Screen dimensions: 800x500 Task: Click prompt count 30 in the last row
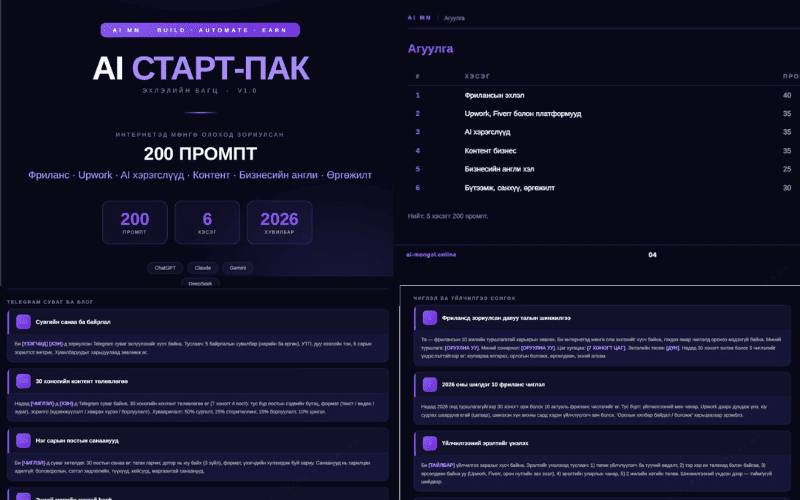point(787,188)
